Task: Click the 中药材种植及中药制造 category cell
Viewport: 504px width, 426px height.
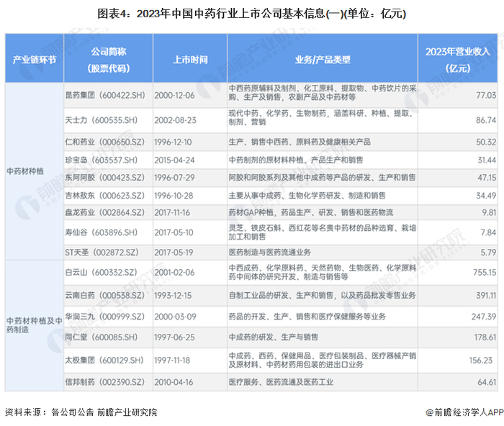Action: coord(34,325)
